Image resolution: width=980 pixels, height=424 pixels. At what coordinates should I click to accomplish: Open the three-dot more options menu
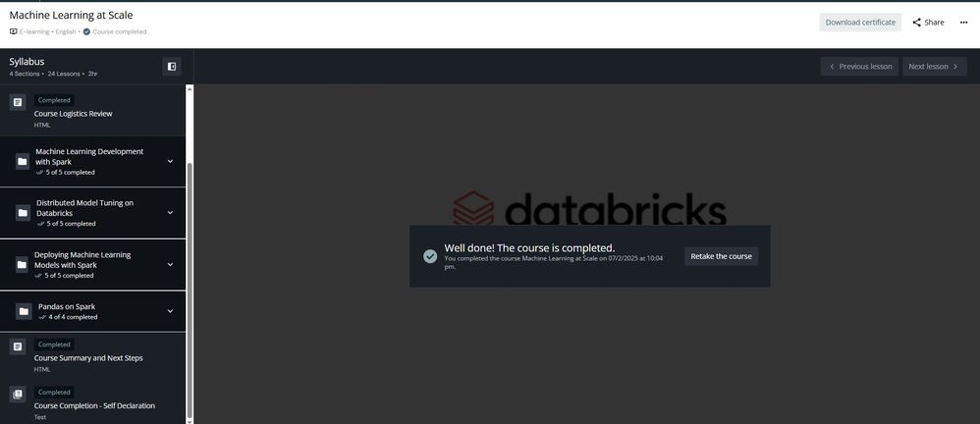(x=963, y=23)
